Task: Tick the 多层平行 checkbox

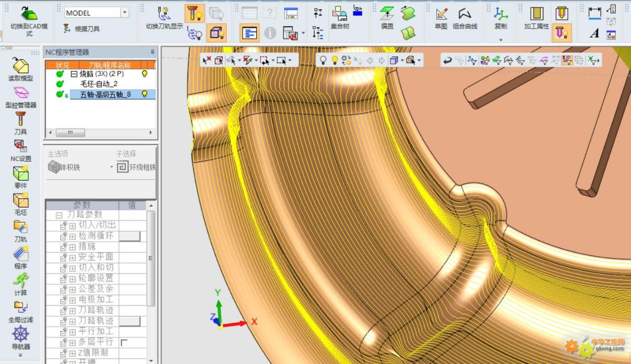Action: coord(124,342)
